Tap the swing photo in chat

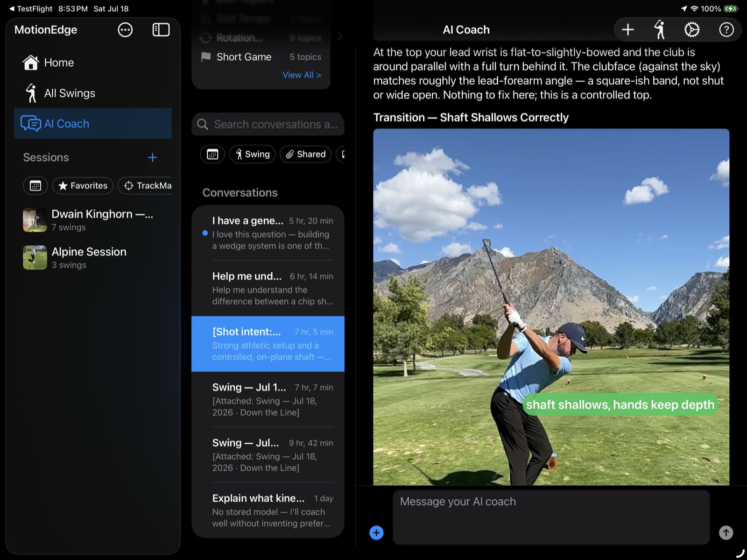coord(551,307)
